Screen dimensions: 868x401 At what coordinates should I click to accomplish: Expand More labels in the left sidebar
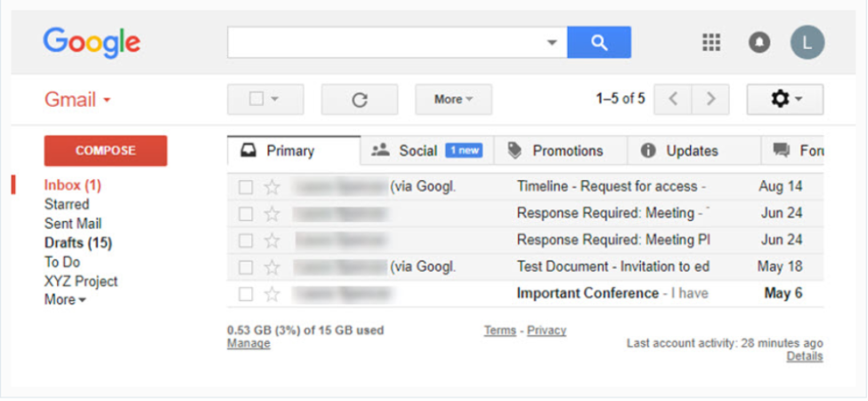coord(65,299)
